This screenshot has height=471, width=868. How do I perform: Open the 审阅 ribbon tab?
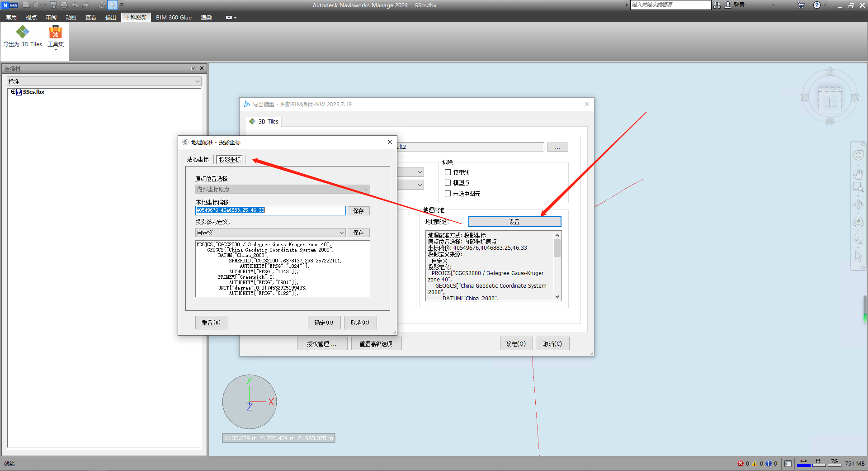[x=51, y=17]
